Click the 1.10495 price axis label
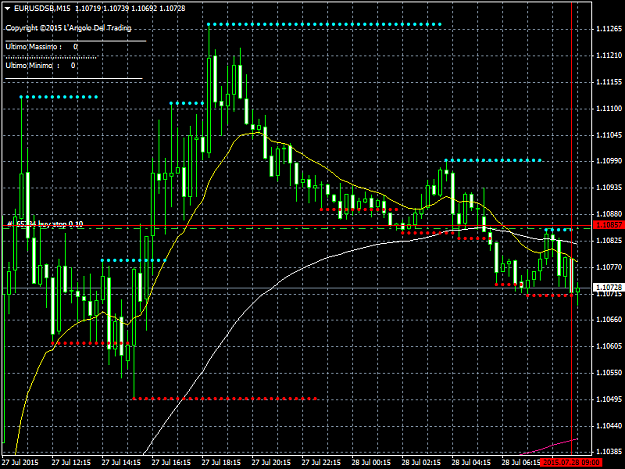625x469 pixels. click(609, 399)
